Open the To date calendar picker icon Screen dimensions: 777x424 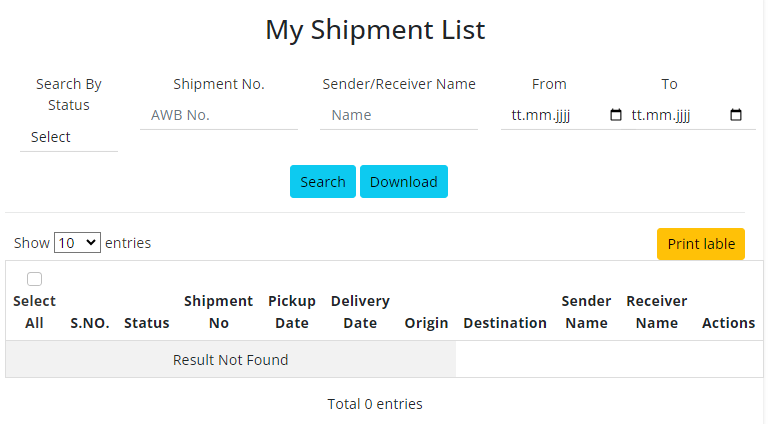click(736, 115)
